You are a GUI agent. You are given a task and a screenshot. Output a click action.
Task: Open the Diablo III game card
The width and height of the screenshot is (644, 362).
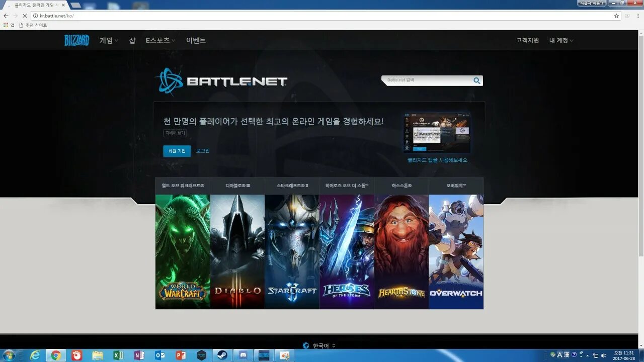pyautogui.click(x=237, y=252)
